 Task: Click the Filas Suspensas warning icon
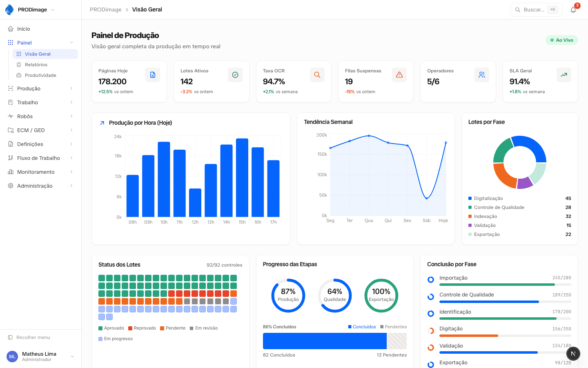(x=399, y=75)
